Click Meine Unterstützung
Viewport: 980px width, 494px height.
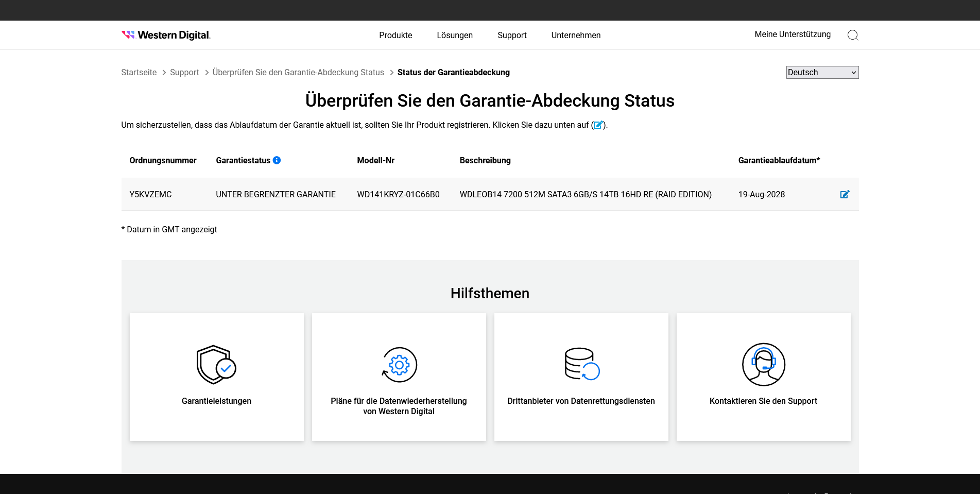792,35
